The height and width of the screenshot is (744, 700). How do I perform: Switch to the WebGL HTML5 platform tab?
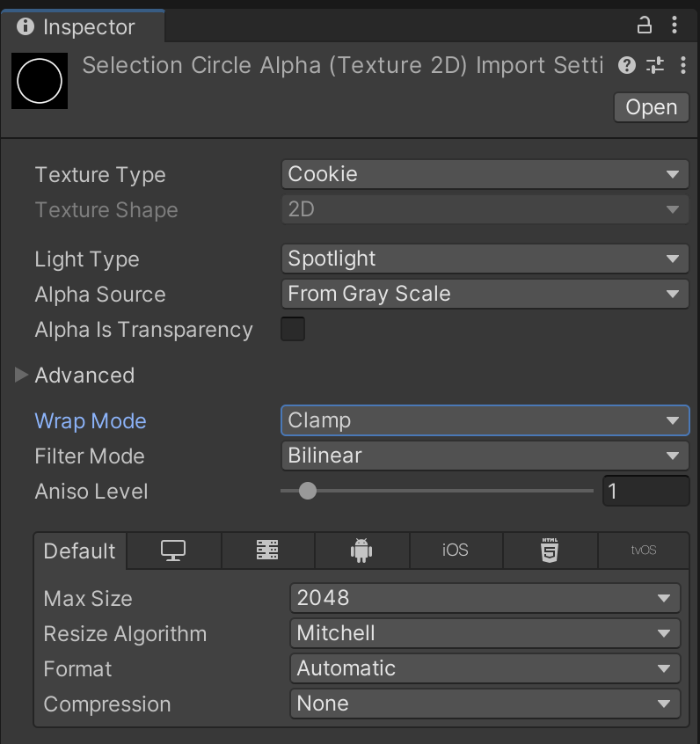[x=550, y=551]
